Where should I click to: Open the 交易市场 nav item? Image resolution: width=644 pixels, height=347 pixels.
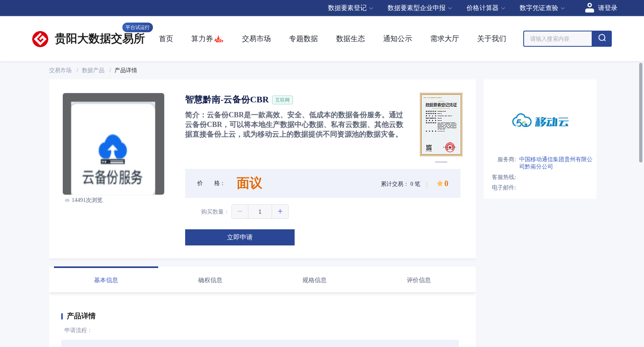click(x=256, y=39)
